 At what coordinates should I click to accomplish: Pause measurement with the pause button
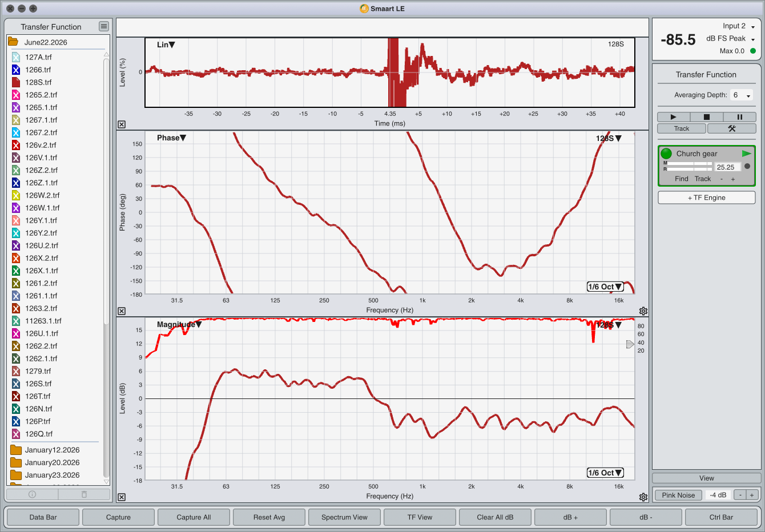pyautogui.click(x=739, y=117)
